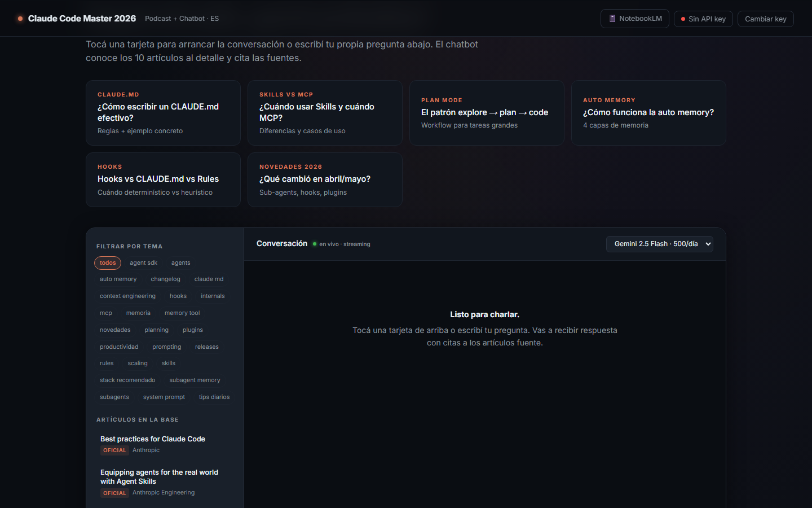Viewport: 812px width, 508px height.
Task: Open the NotebookLM button in the header
Action: (x=635, y=19)
